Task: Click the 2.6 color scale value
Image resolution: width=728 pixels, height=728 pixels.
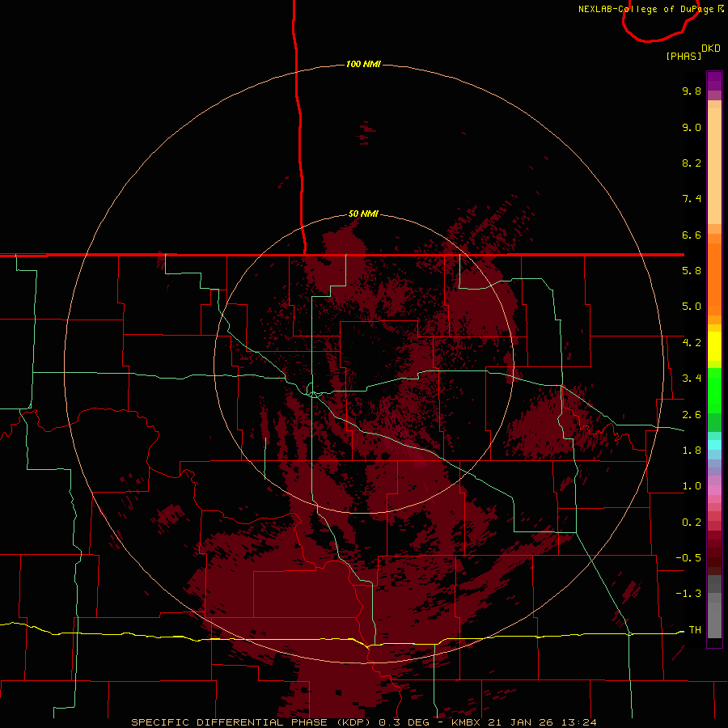Action: tap(692, 415)
